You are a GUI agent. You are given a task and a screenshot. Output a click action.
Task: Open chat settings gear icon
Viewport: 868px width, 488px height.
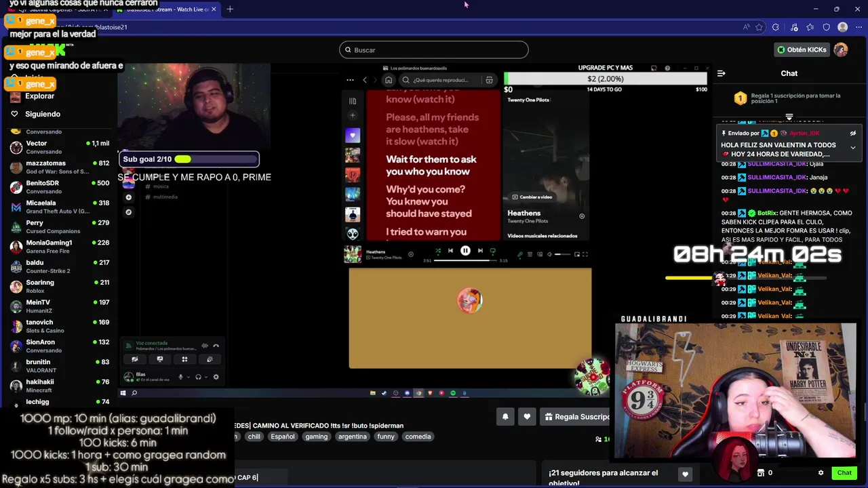[x=821, y=473]
